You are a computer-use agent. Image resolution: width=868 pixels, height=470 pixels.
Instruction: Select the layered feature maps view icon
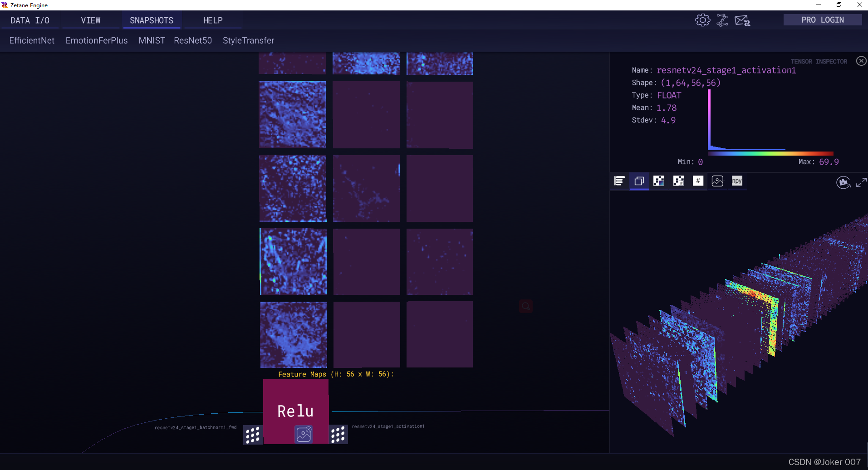click(x=639, y=181)
